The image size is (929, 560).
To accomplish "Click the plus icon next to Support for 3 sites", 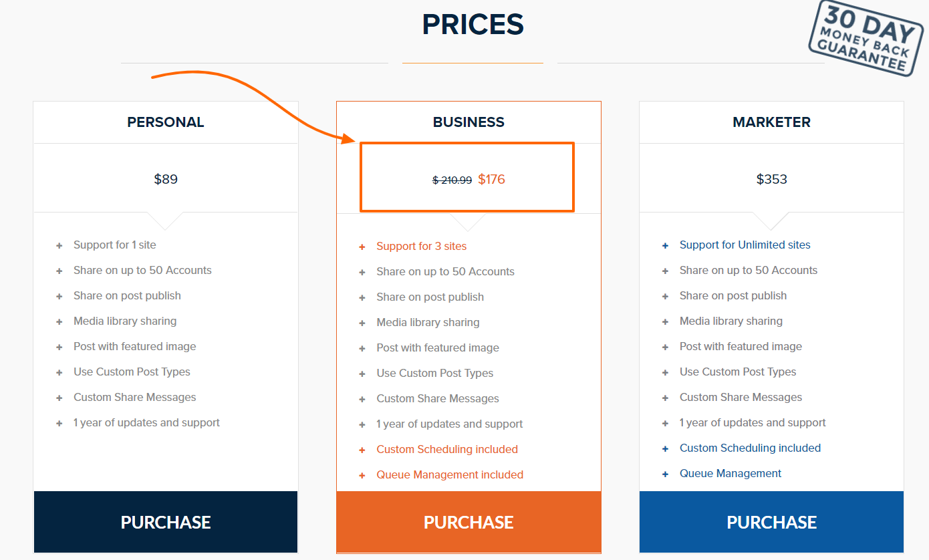I will [x=362, y=246].
